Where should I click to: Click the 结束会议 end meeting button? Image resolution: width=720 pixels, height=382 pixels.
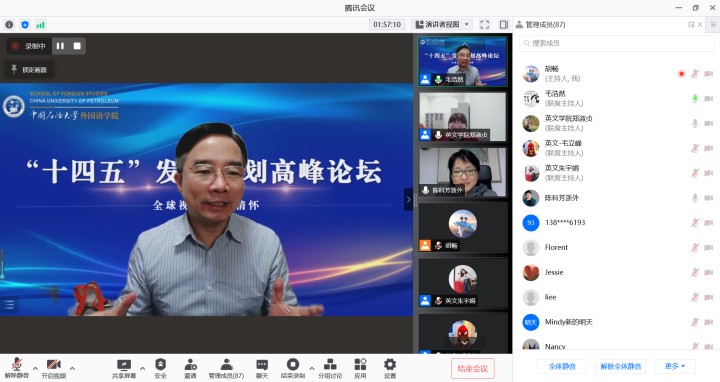coord(472,368)
